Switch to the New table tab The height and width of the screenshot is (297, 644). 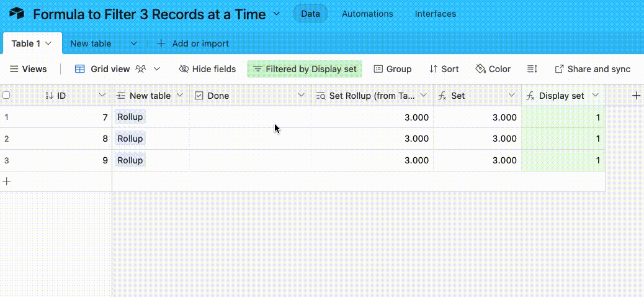click(x=91, y=43)
